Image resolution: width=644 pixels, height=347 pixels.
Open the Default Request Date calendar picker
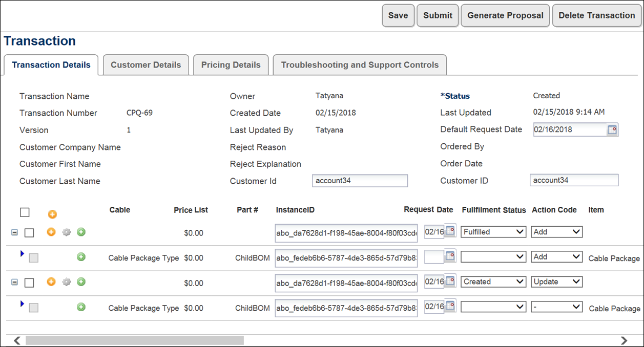point(612,129)
